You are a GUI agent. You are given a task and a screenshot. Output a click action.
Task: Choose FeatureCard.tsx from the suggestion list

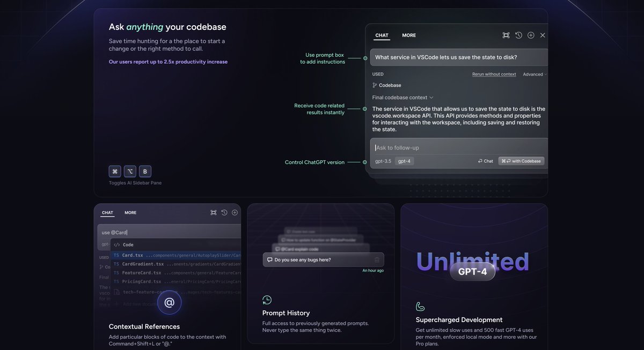pos(176,273)
